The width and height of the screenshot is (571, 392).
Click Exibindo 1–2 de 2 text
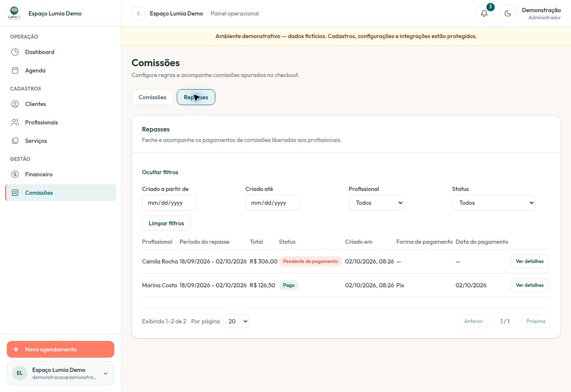click(164, 321)
